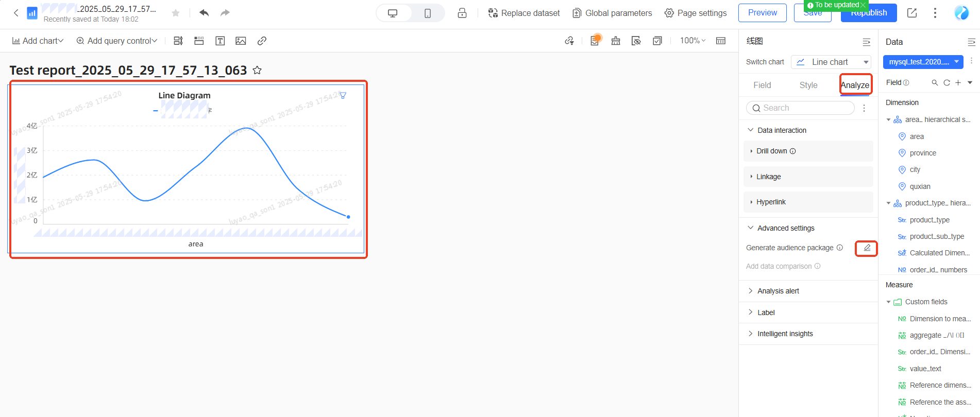Viewport: 980px width, 417px height.
Task: Open the notes icon with orange dot
Action: pyautogui.click(x=595, y=41)
